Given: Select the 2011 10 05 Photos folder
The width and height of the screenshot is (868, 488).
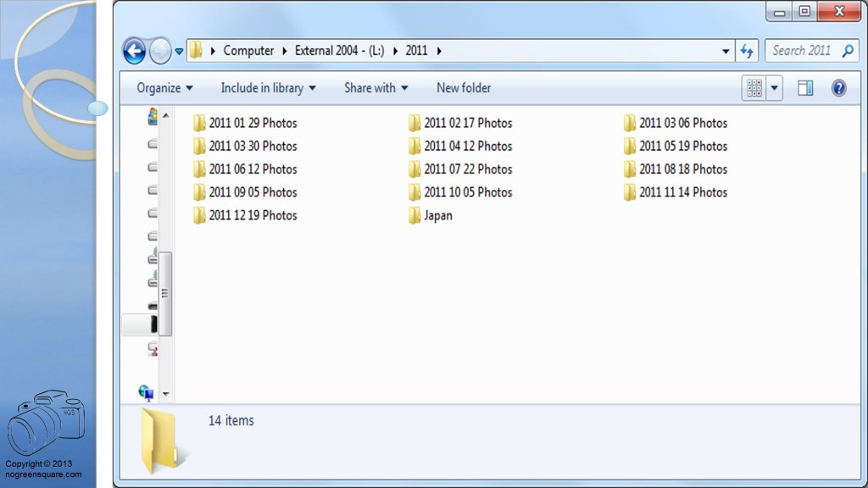Looking at the screenshot, I should [x=460, y=192].
